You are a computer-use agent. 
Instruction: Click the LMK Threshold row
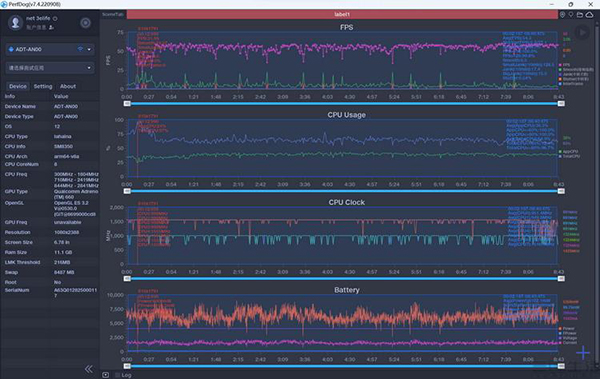[50, 262]
